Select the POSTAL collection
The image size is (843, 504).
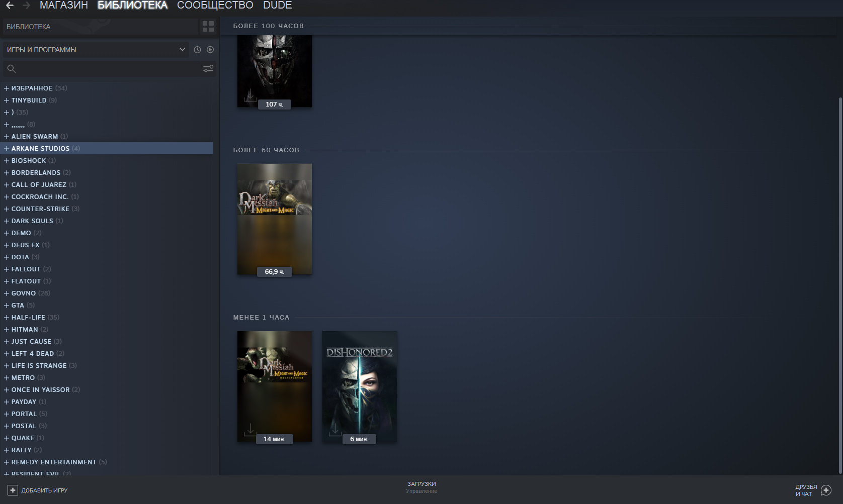pyautogui.click(x=107, y=426)
